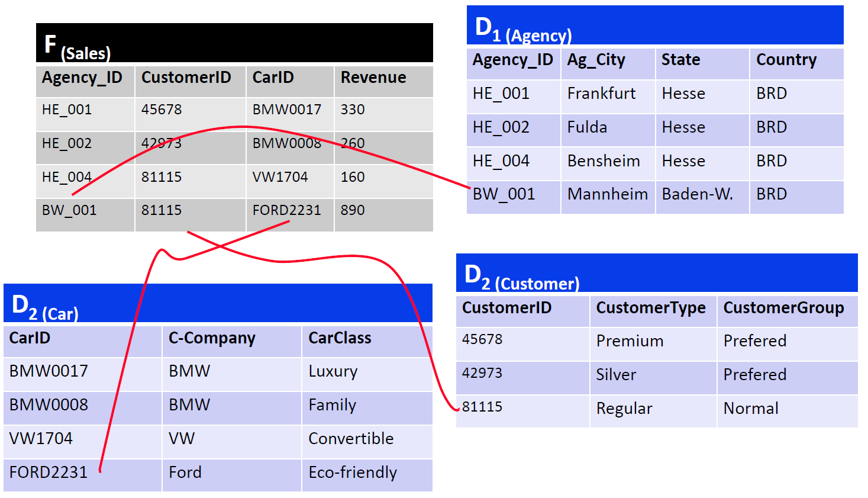
Task: Select the Country column header
Action: pos(786,60)
